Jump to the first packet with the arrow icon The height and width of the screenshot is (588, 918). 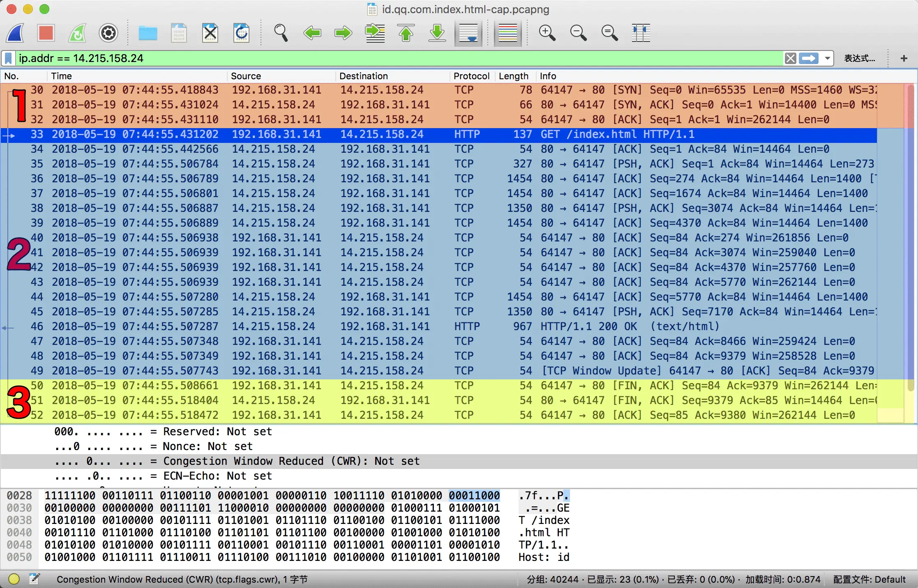click(x=406, y=33)
